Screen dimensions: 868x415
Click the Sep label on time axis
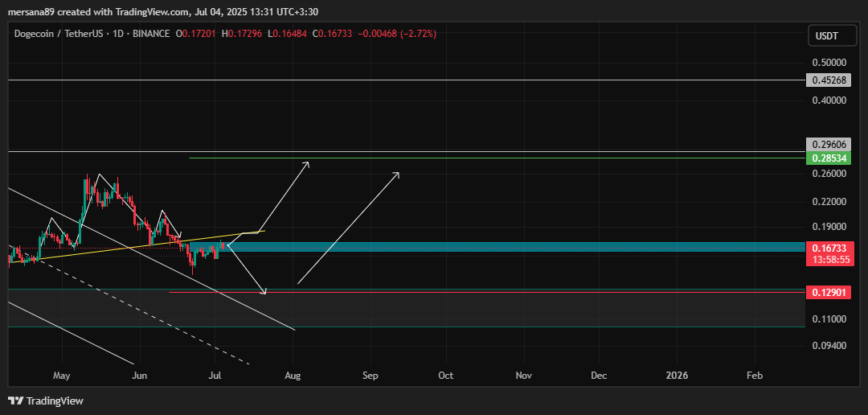click(x=371, y=376)
